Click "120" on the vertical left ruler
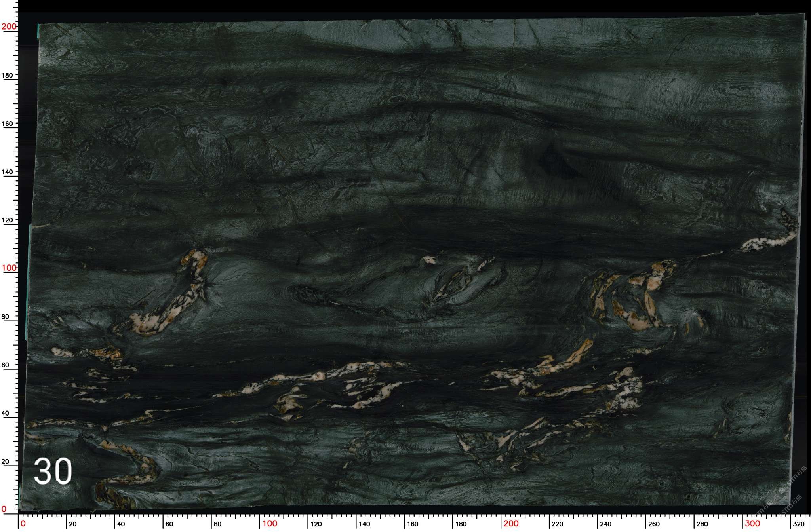 (x=8, y=220)
